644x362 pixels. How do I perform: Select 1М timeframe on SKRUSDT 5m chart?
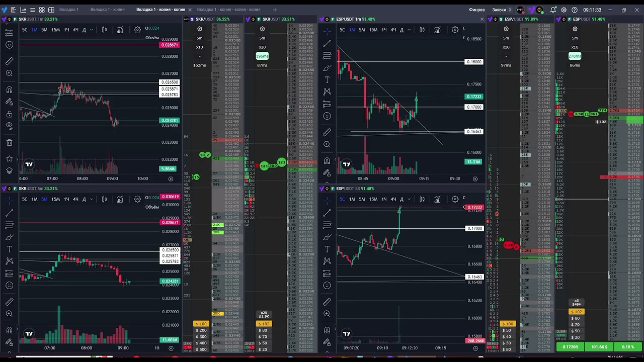pyautogui.click(x=34, y=199)
